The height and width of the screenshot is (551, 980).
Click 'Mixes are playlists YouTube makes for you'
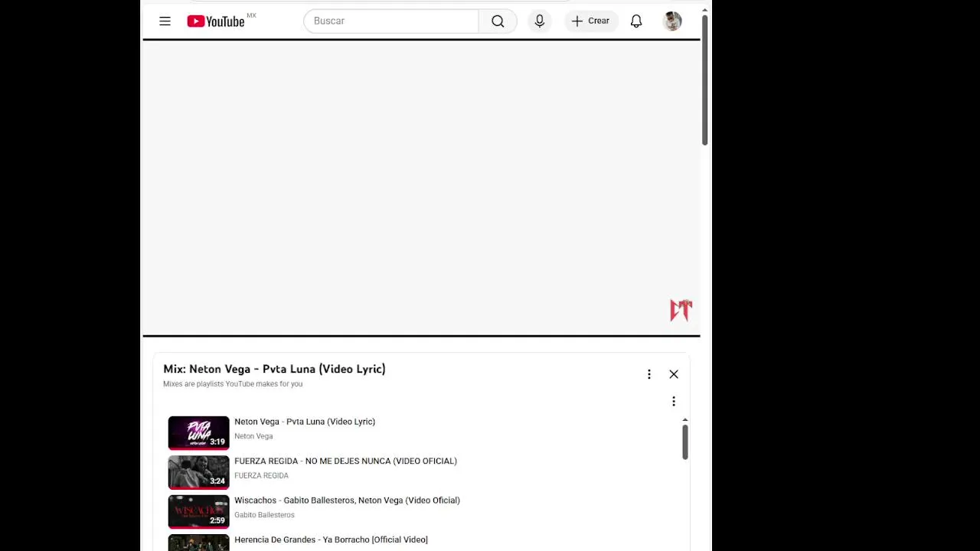233,384
